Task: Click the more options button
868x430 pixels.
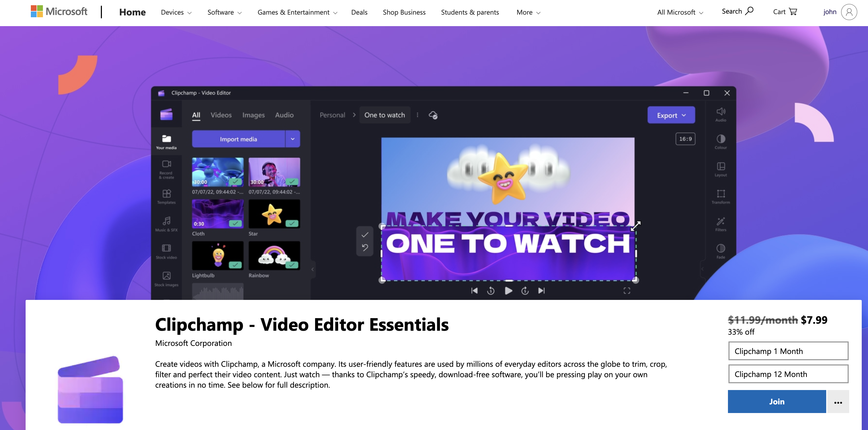Action: (x=839, y=401)
